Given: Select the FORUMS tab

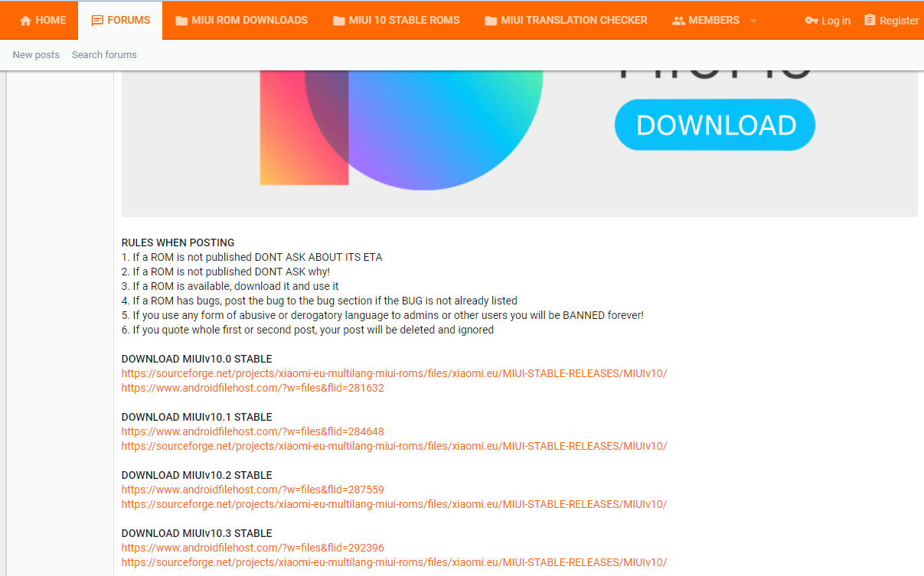Looking at the screenshot, I should click(120, 21).
